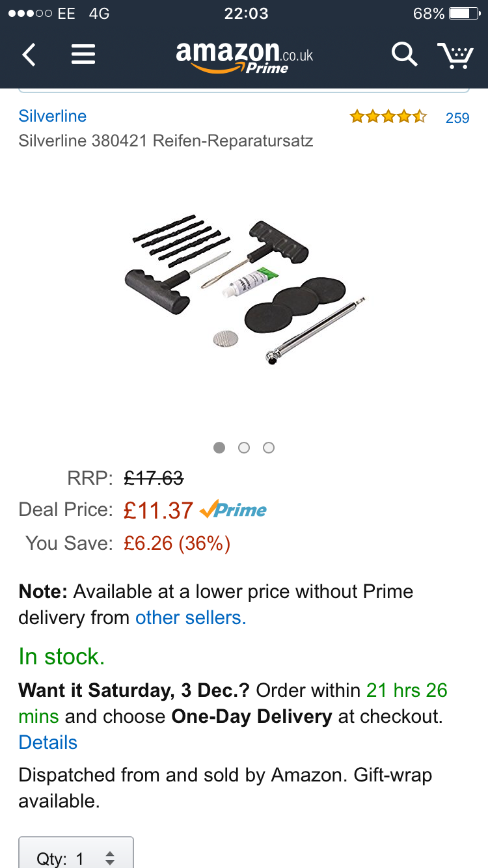Open search with magnifier icon
The height and width of the screenshot is (868, 488).
point(404,55)
